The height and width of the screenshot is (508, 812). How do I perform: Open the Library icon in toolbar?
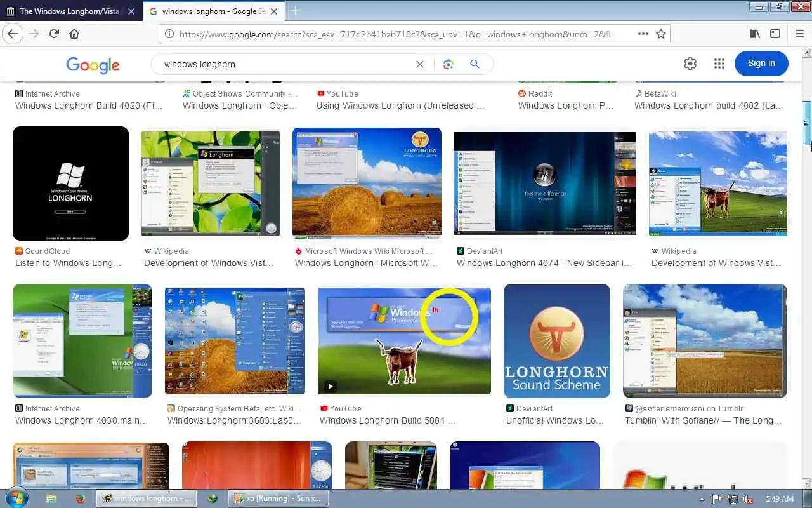[755, 34]
